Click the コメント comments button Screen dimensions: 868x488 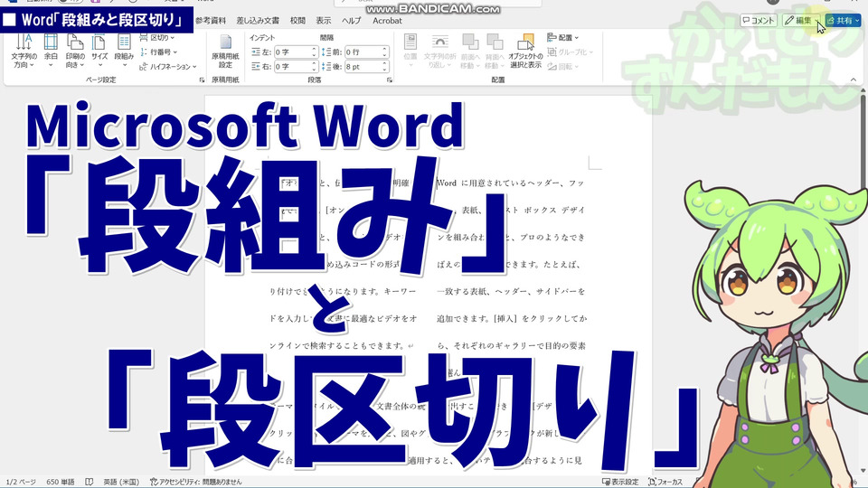pos(759,21)
